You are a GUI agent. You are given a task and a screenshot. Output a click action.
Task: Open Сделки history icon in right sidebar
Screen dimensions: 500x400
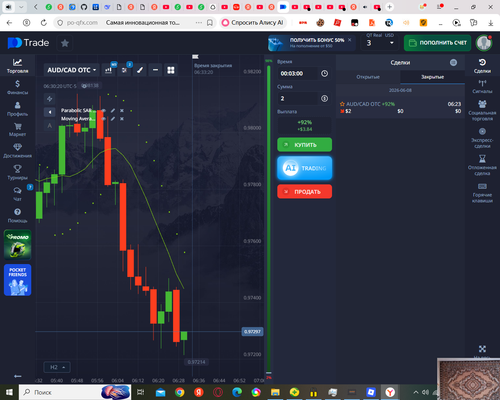pyautogui.click(x=482, y=66)
